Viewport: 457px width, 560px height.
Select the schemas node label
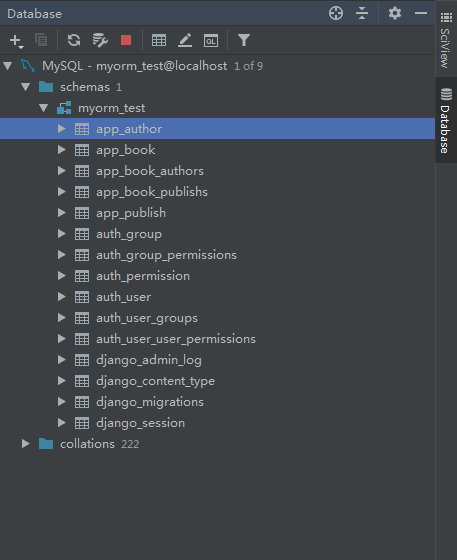85,87
